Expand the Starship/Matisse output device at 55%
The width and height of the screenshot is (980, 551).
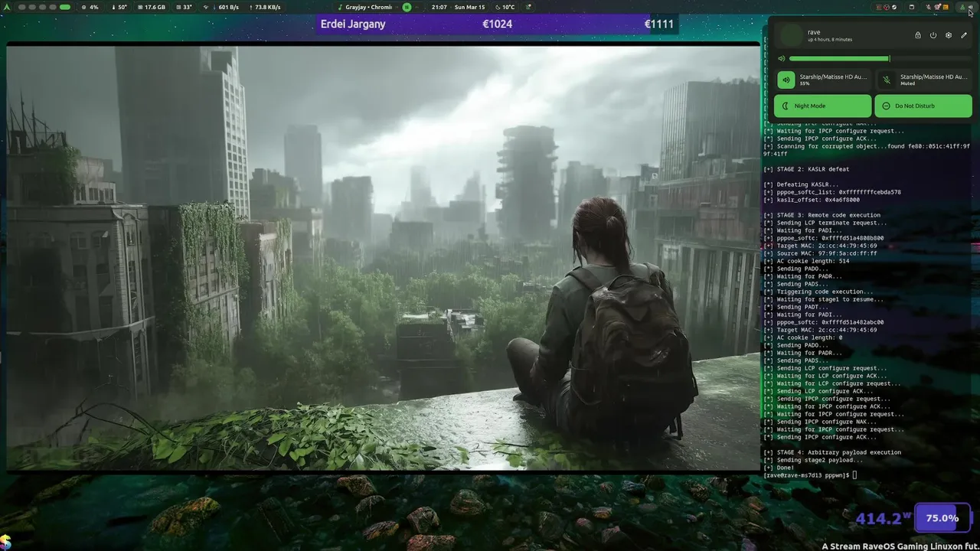coord(833,80)
